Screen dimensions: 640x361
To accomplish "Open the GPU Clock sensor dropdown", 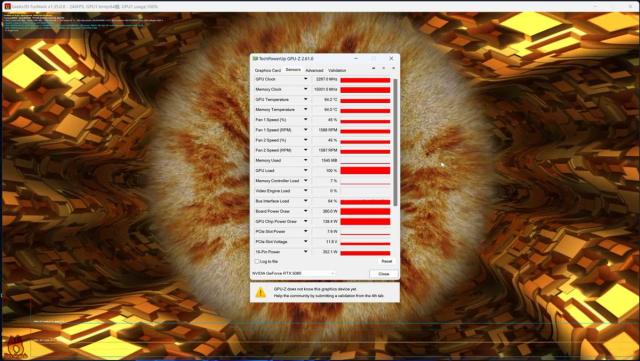I will point(305,79).
